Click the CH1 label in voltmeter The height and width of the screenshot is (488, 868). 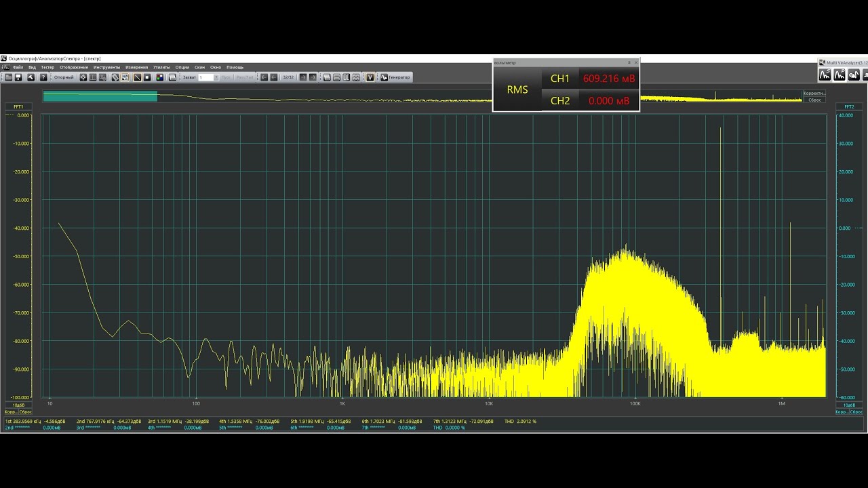pos(560,79)
